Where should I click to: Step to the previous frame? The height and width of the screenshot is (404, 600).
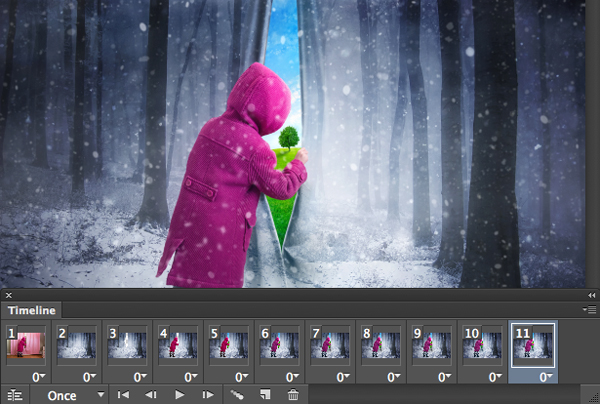[x=151, y=395]
